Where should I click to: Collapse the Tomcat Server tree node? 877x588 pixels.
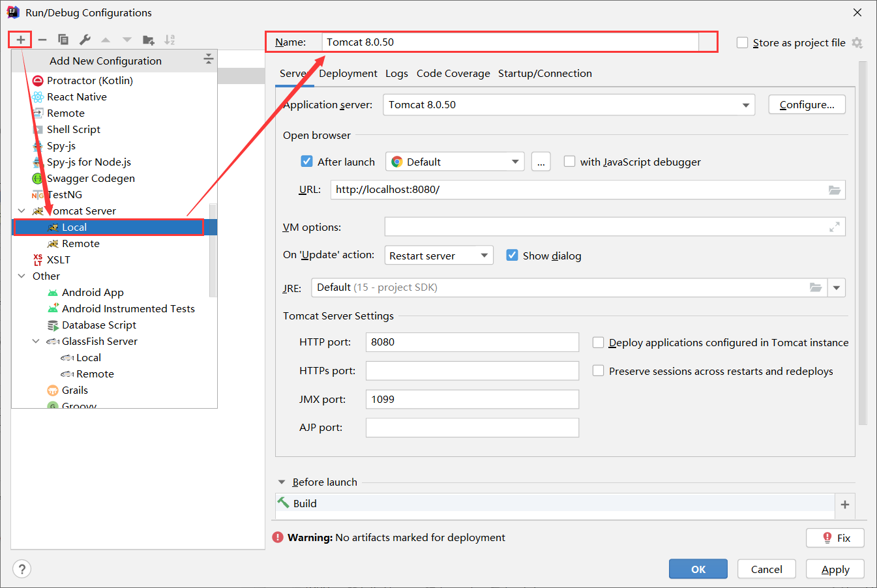[x=22, y=211]
